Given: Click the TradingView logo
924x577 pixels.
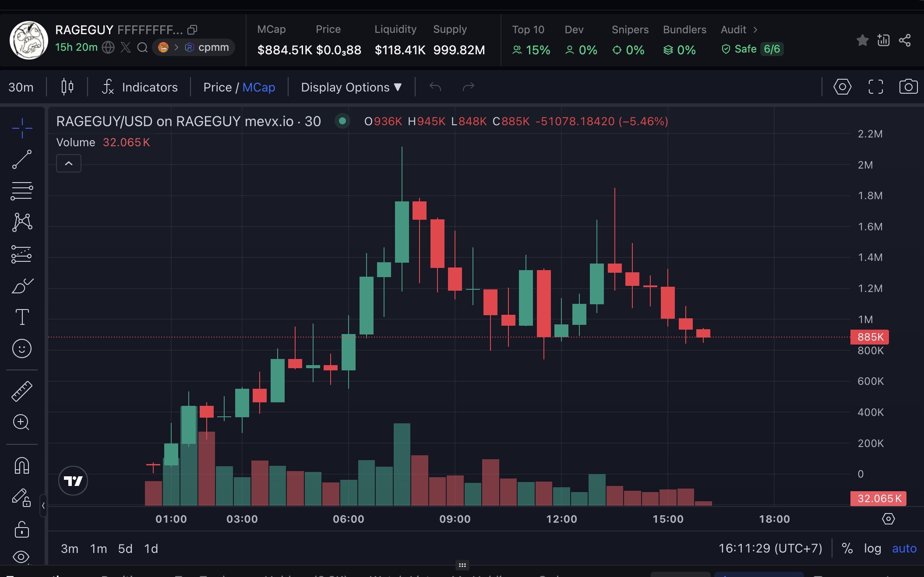Looking at the screenshot, I should coord(73,481).
